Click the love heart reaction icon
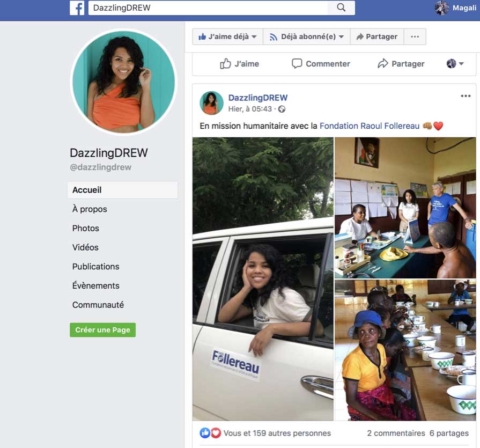Viewport: 480px width, 448px height. pyautogui.click(x=216, y=433)
